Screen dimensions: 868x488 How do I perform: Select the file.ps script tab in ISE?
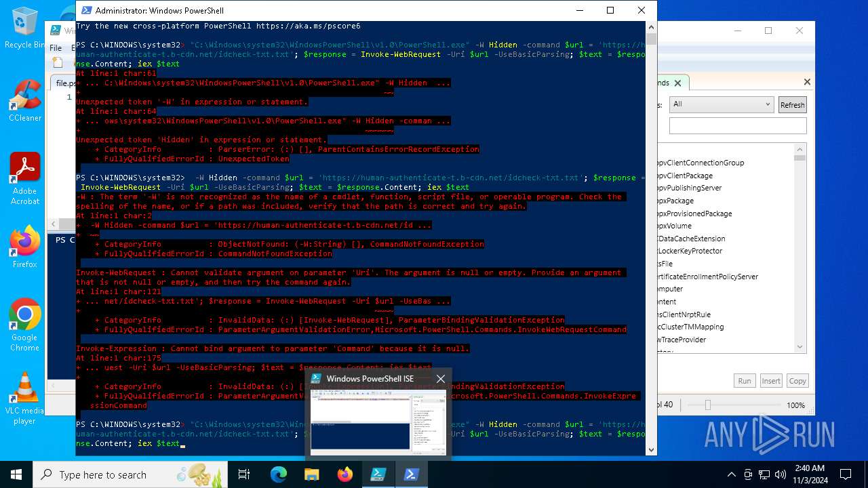click(65, 83)
